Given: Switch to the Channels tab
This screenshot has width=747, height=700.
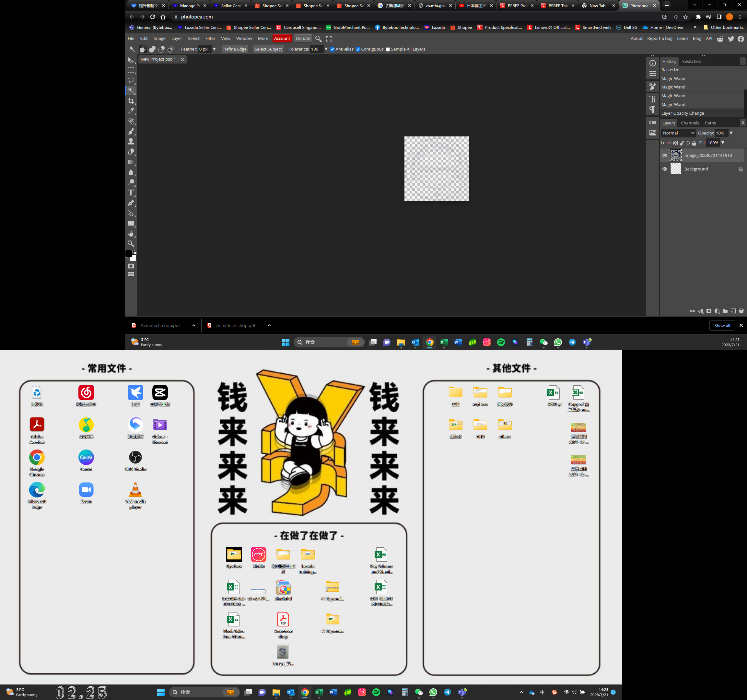Looking at the screenshot, I should coord(690,123).
